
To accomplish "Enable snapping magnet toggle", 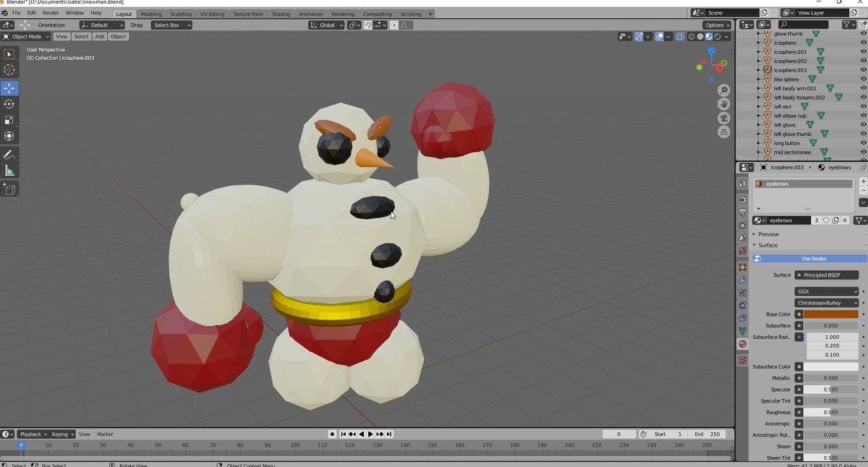I will [368, 25].
